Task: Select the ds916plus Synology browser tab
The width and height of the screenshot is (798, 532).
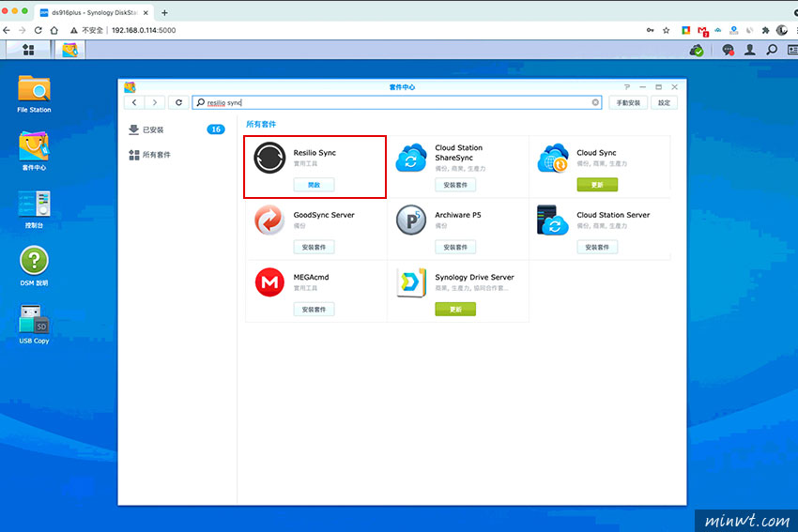Action: click(94, 13)
